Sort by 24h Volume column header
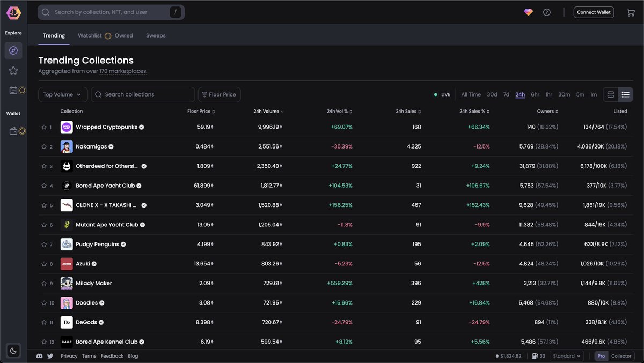 pos(268,112)
